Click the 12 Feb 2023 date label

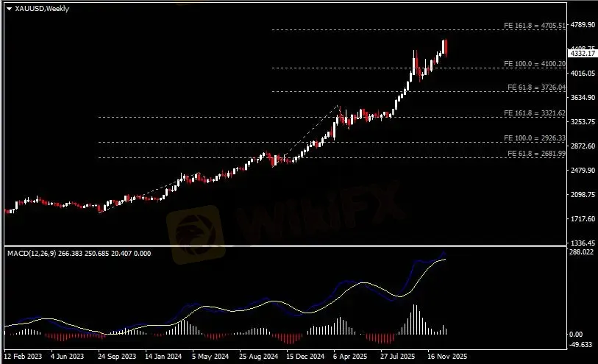pyautogui.click(x=23, y=357)
